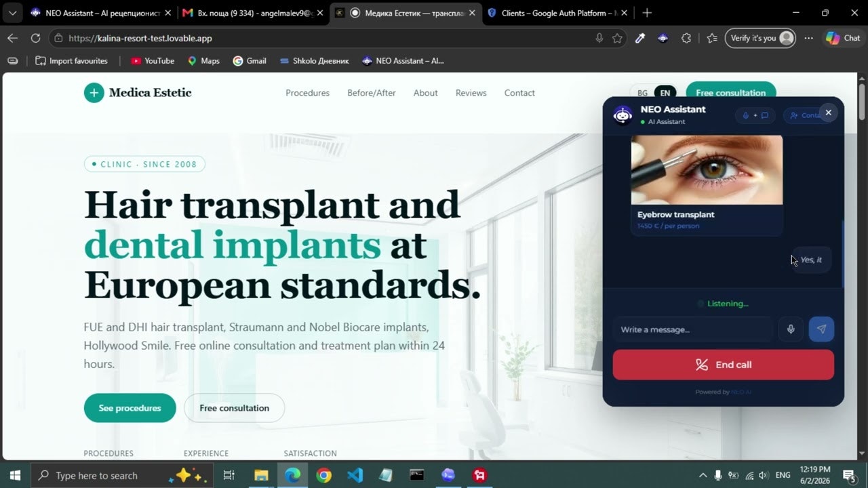Add page to favourites with star icon

point(617,38)
